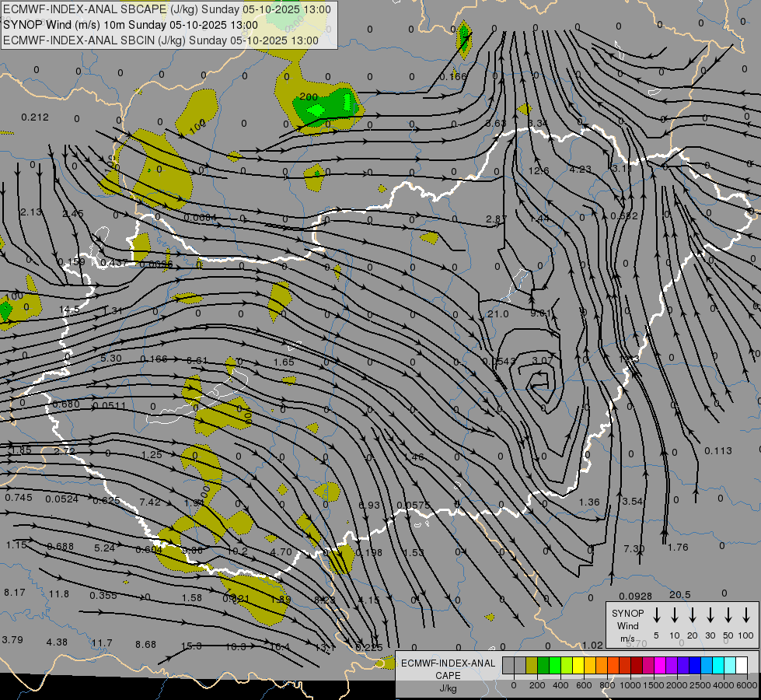Click the 0.0928 value on the map
This screenshot has width=761, height=700.
click(x=635, y=597)
